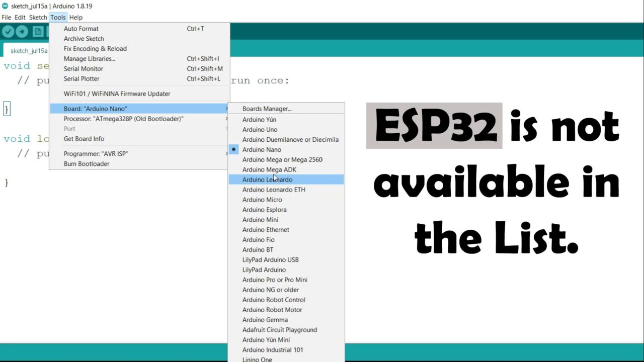Select Adafruit Circuit Playground board

(x=286, y=330)
